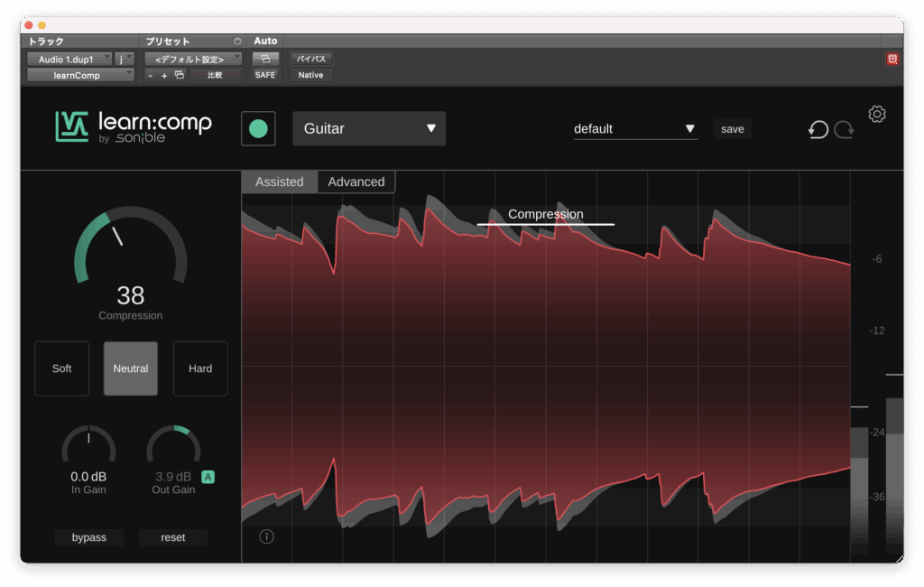The image size is (924, 587).
Task: Click the undo arrow icon
Action: (x=818, y=129)
